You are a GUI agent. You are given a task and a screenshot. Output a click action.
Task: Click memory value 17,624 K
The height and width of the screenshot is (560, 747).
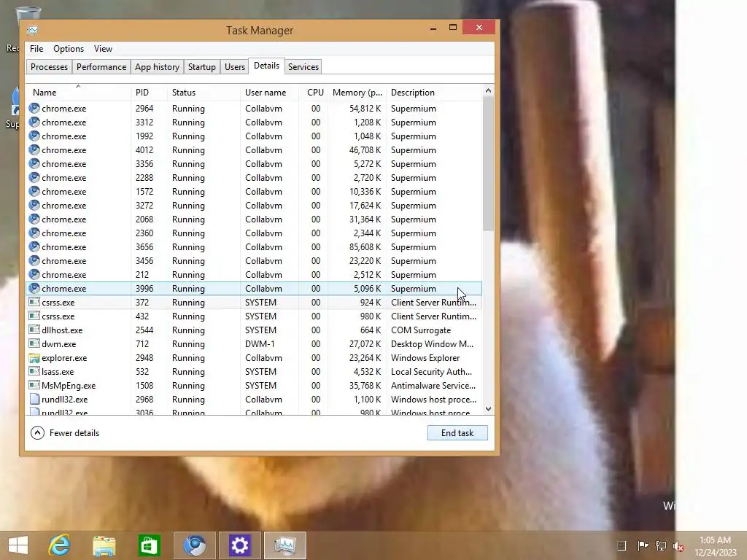coord(365,205)
